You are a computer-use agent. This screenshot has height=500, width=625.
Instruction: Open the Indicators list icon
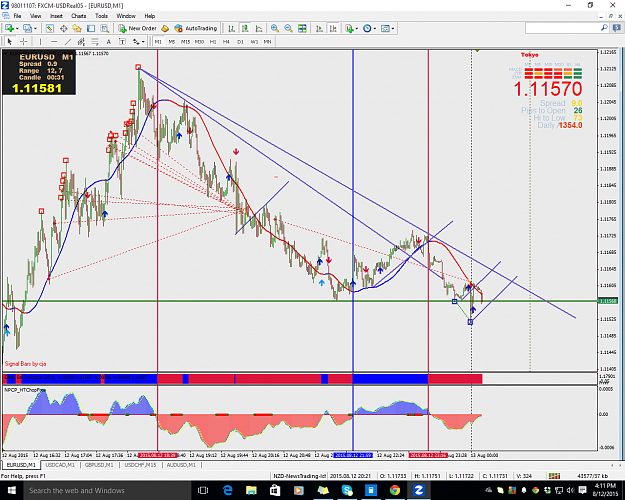(349, 28)
